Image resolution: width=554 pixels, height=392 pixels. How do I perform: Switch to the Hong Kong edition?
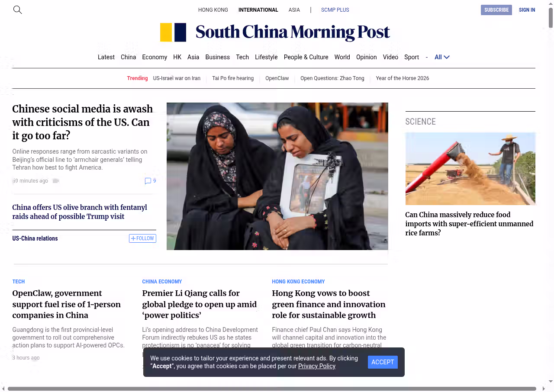point(213,10)
